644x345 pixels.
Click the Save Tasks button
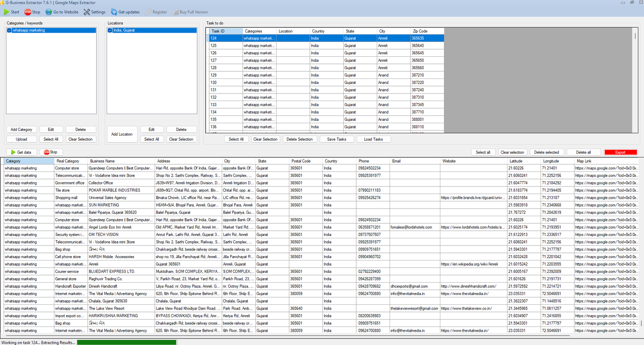coord(336,139)
